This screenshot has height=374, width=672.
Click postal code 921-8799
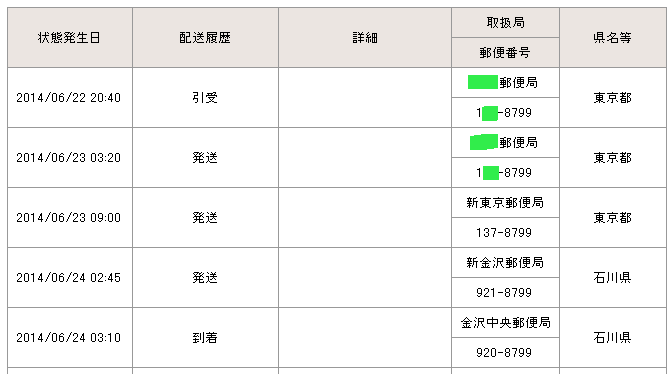505,293
